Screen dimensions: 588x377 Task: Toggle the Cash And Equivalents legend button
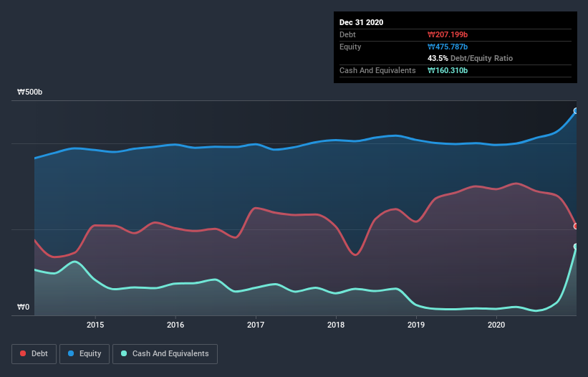(x=165, y=354)
